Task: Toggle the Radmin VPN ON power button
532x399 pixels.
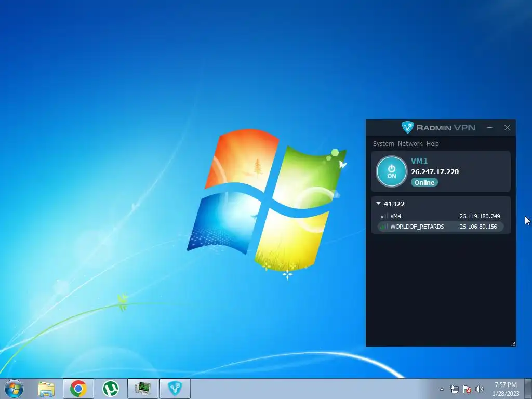Action: click(x=392, y=171)
